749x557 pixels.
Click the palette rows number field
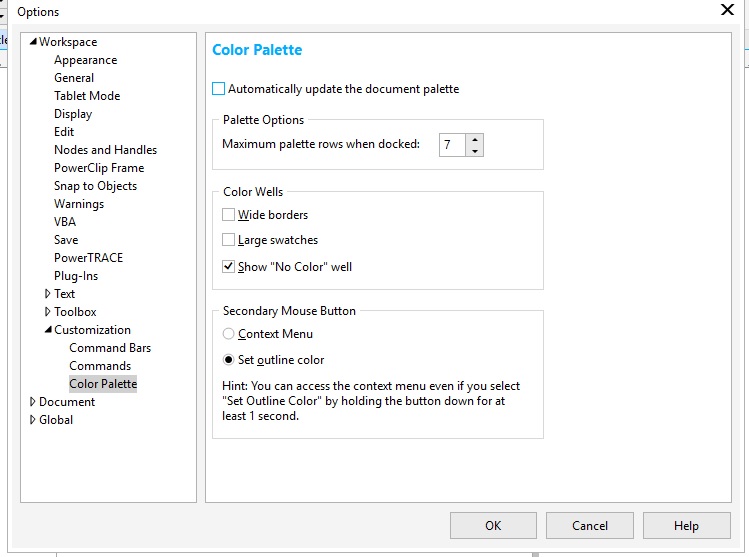pyautogui.click(x=452, y=145)
